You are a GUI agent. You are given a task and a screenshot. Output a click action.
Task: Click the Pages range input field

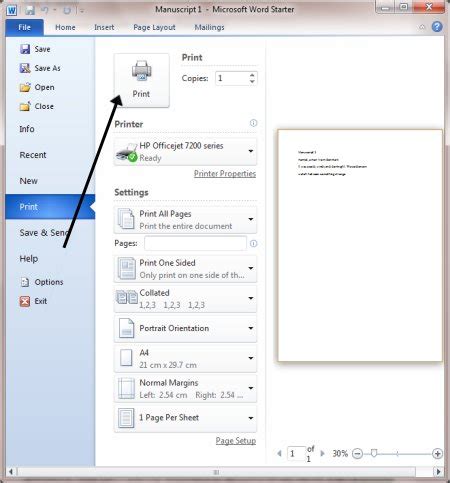pos(196,243)
